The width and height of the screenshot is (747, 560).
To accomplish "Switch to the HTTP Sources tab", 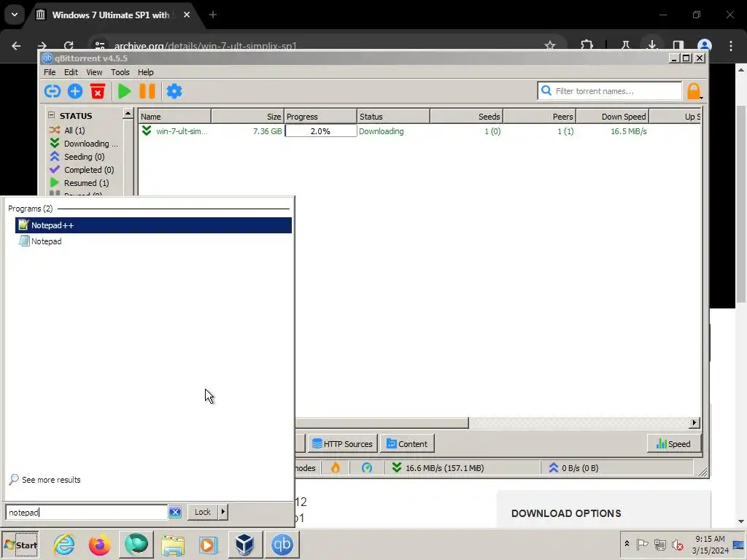I will pyautogui.click(x=343, y=444).
